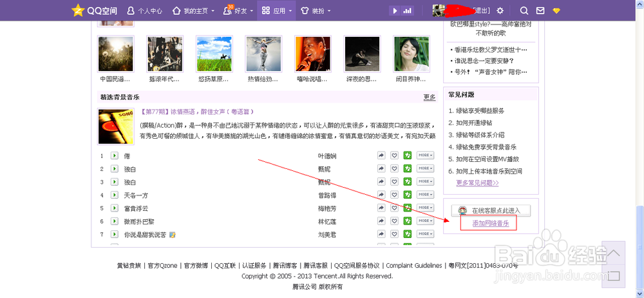Click the MV note icon next to 你说是甜我说苦
This screenshot has height=298, width=644.
pos(173,235)
